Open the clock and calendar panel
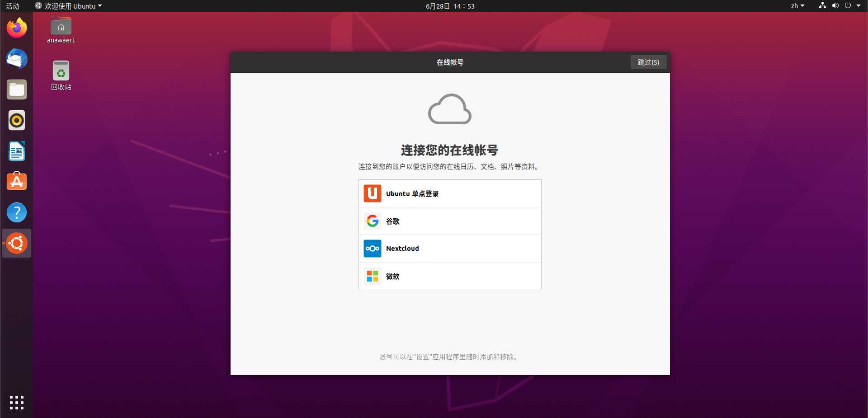This screenshot has width=868, height=418. click(450, 6)
